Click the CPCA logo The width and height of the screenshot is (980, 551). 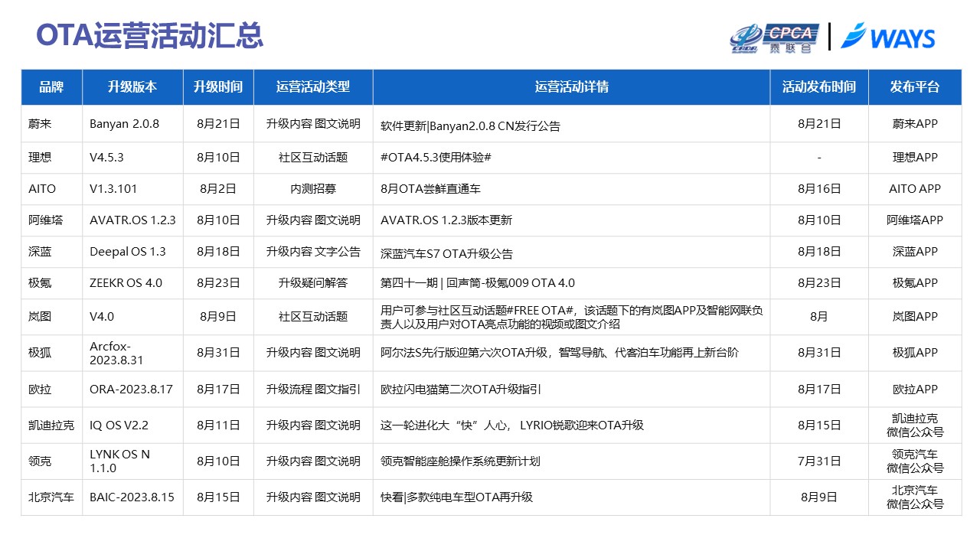(774, 37)
